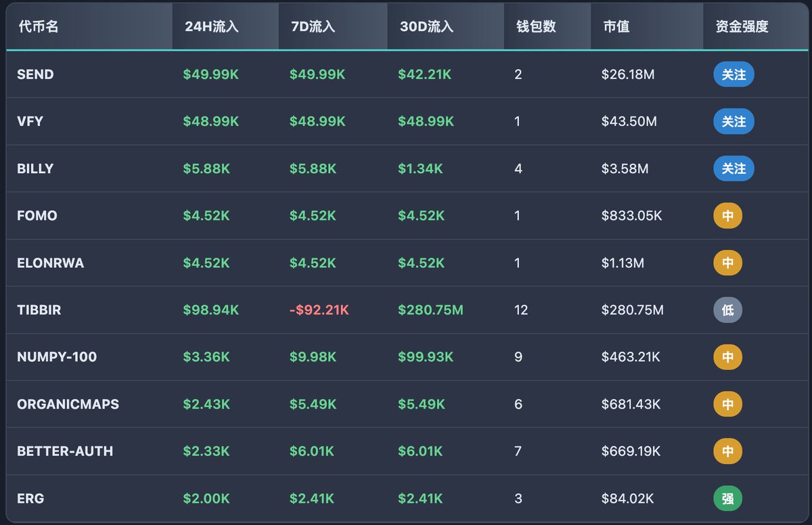Select the 30D流入 column header
812x525 pixels.
[426, 27]
